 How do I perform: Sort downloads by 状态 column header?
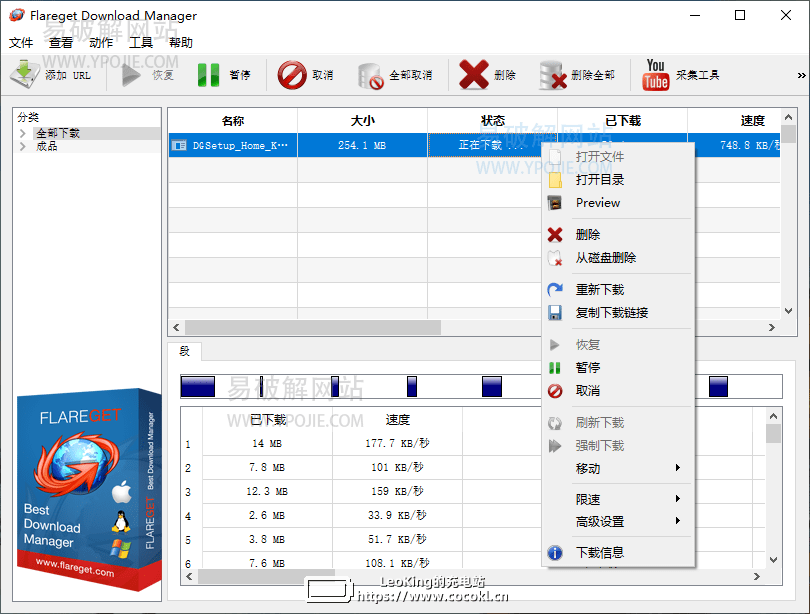(492, 121)
